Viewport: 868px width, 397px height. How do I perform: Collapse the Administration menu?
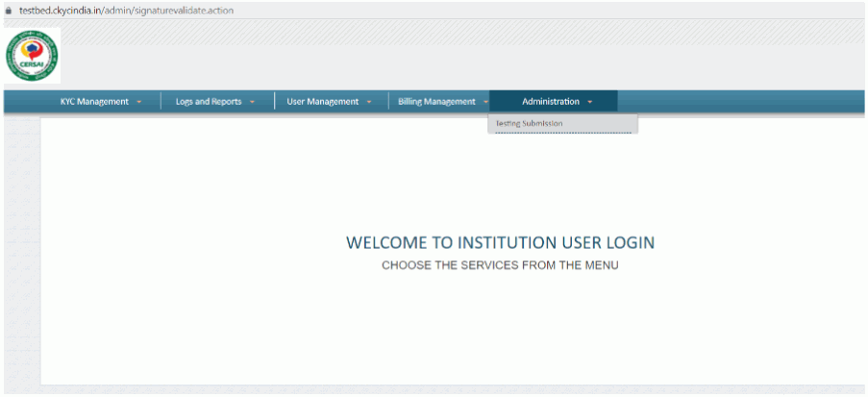(x=551, y=102)
